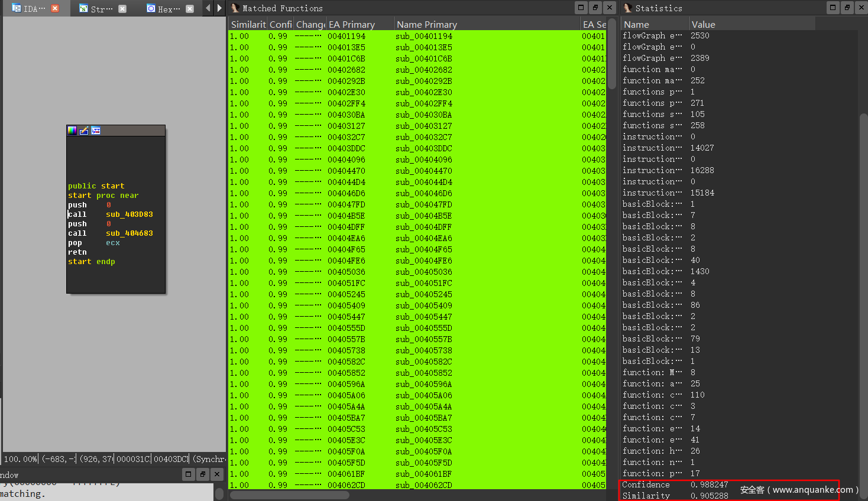Close the output window panel
868x501 pixels.
click(x=217, y=474)
